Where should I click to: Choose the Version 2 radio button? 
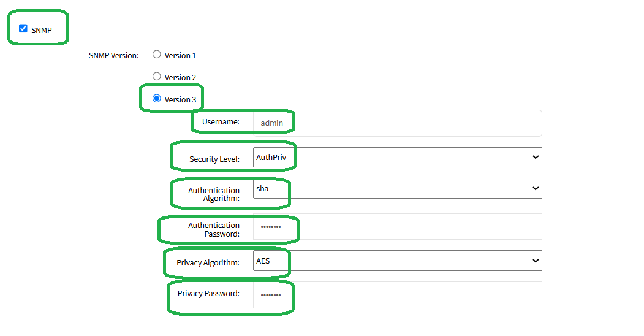point(157,77)
